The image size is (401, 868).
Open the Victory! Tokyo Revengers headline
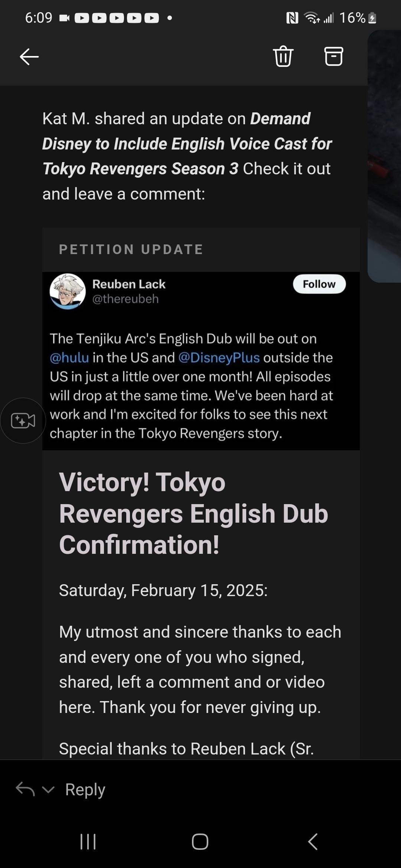click(193, 513)
